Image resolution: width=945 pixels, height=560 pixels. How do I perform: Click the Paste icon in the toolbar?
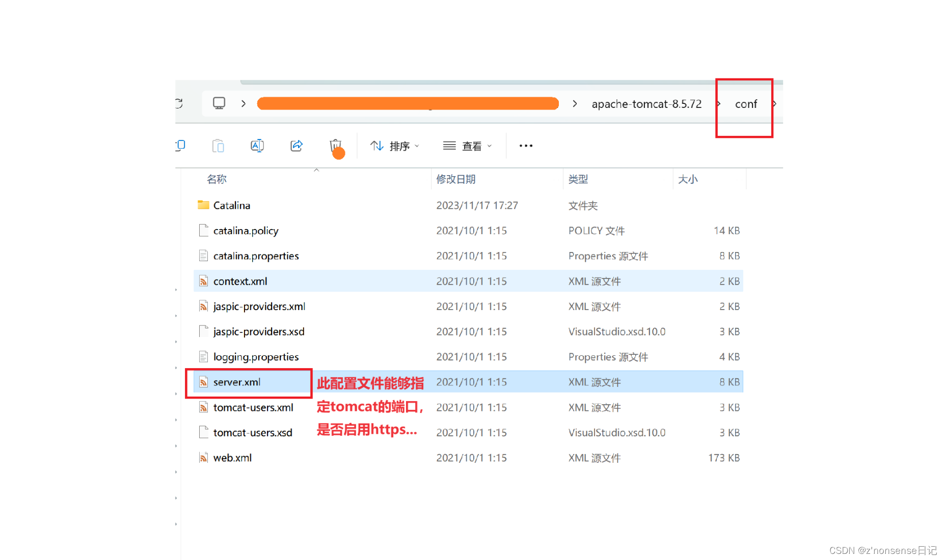tap(218, 146)
